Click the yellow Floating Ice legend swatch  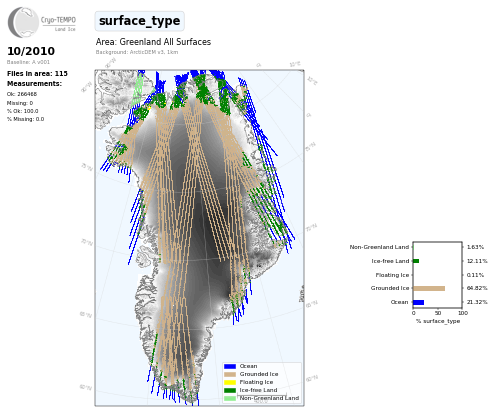pyautogui.click(x=230, y=382)
